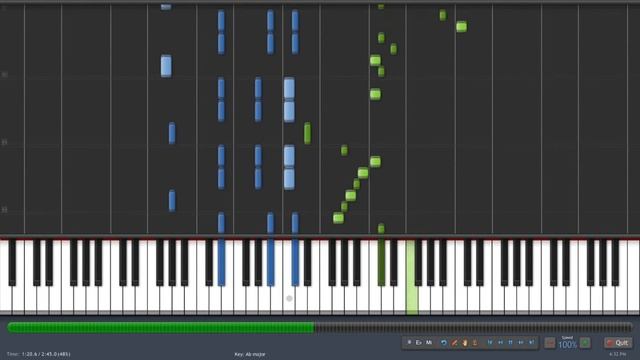Fast-forward the song one step
Image resolution: width=640 pixels, height=360 pixels.
[x=521, y=342]
